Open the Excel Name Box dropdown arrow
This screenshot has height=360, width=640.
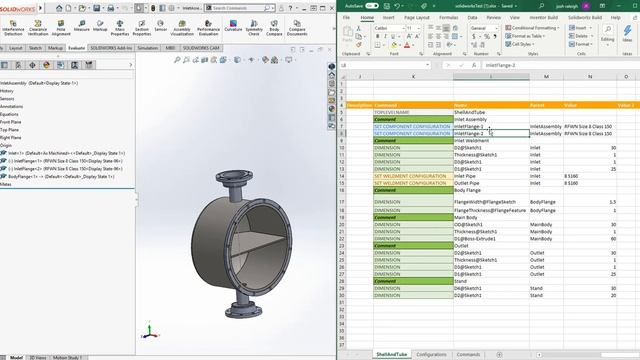tap(427, 65)
